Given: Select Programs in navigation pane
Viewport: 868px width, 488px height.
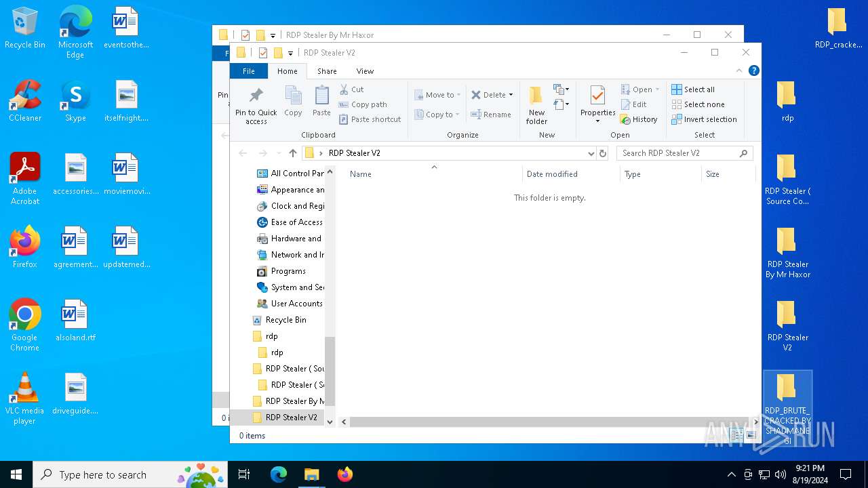Looking at the screenshot, I should [x=288, y=271].
